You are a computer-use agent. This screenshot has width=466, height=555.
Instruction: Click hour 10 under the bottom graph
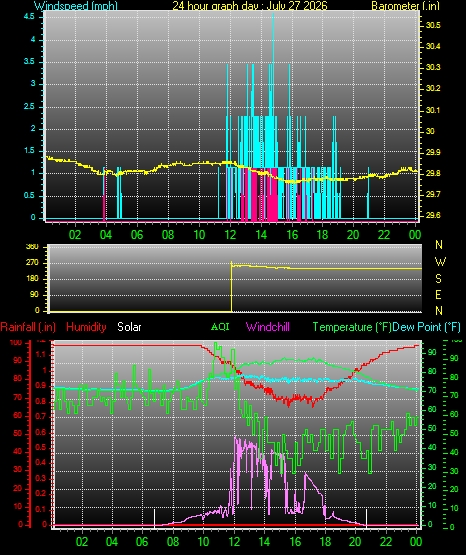pyautogui.click(x=203, y=542)
